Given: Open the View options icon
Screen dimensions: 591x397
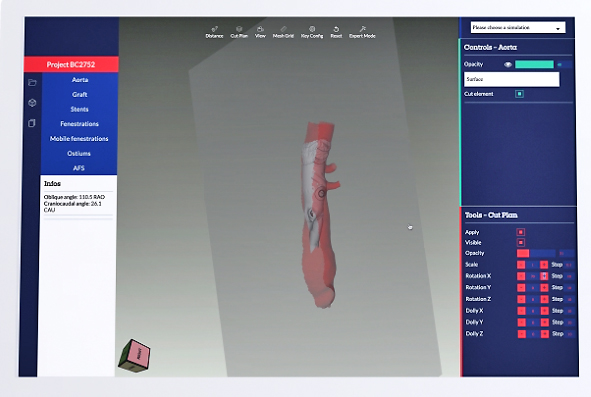Looking at the screenshot, I should [x=260, y=32].
